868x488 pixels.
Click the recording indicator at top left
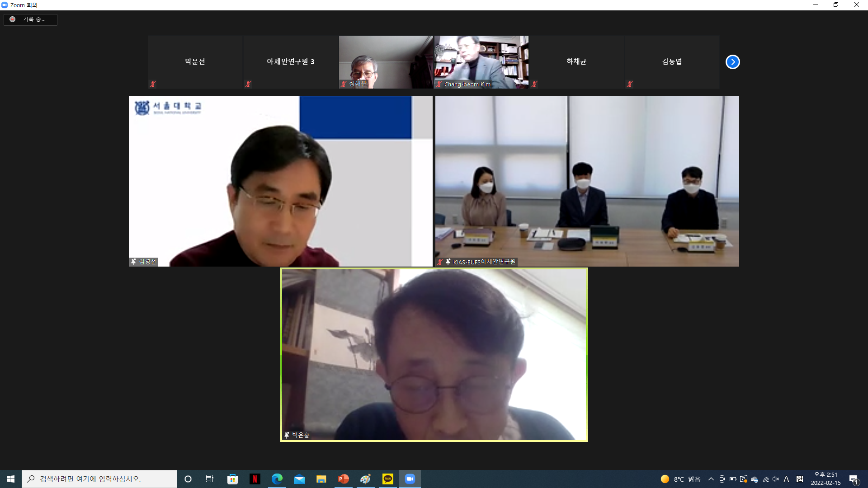30,19
